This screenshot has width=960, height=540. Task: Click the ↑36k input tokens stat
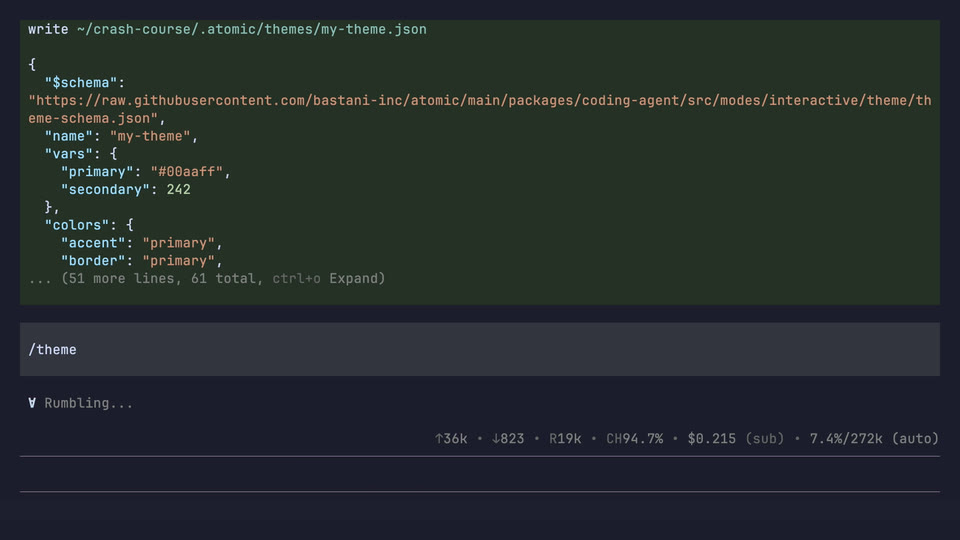tap(451, 438)
